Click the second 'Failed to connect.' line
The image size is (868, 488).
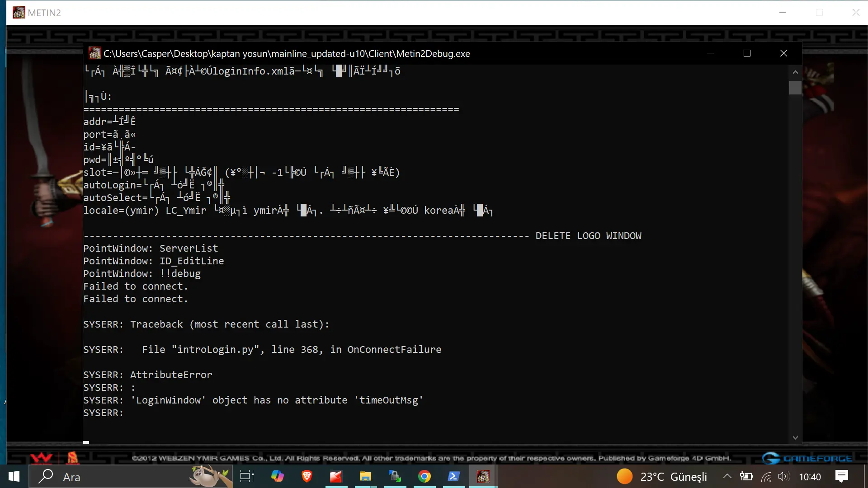[x=136, y=299]
